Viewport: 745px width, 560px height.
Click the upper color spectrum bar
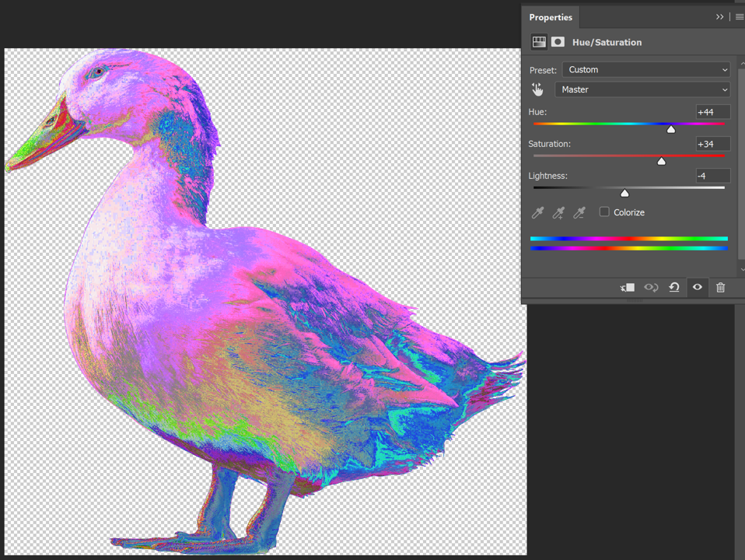point(629,239)
